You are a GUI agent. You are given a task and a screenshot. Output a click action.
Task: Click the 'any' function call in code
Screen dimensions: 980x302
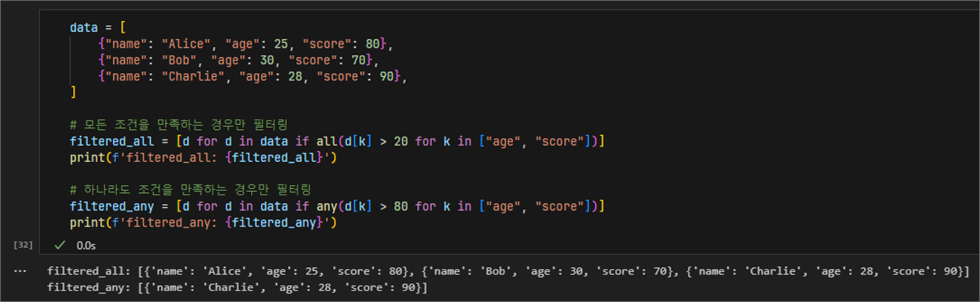(326, 206)
